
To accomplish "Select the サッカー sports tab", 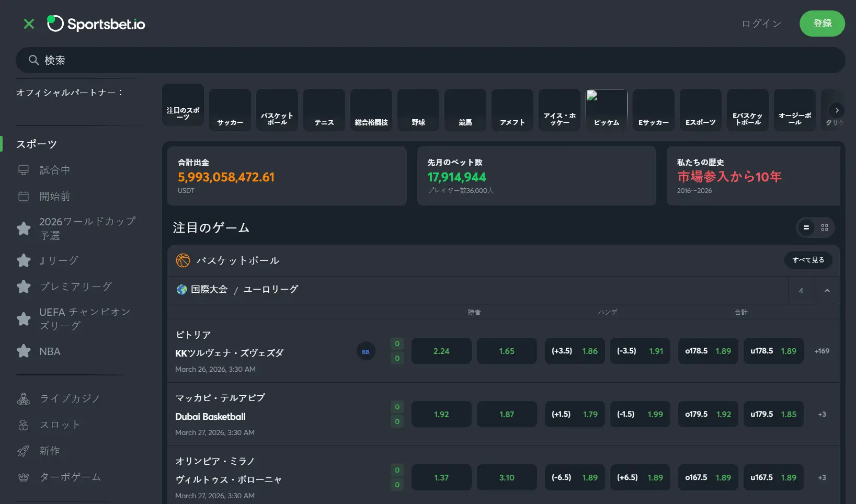I will [230, 110].
